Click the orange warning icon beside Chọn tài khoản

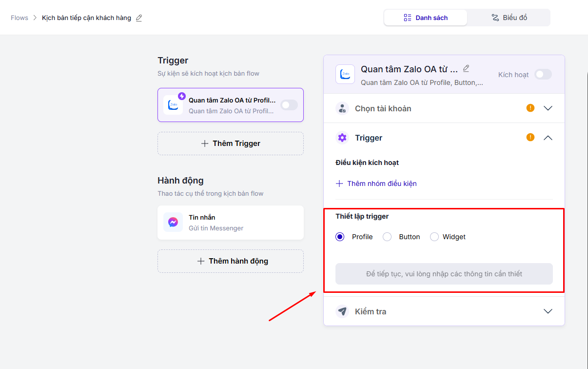click(530, 108)
